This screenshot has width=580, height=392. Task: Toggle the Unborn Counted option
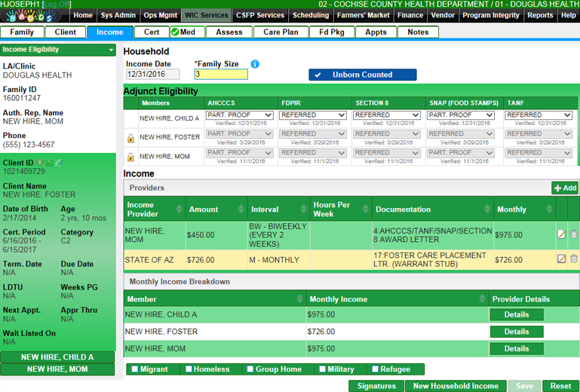(362, 75)
